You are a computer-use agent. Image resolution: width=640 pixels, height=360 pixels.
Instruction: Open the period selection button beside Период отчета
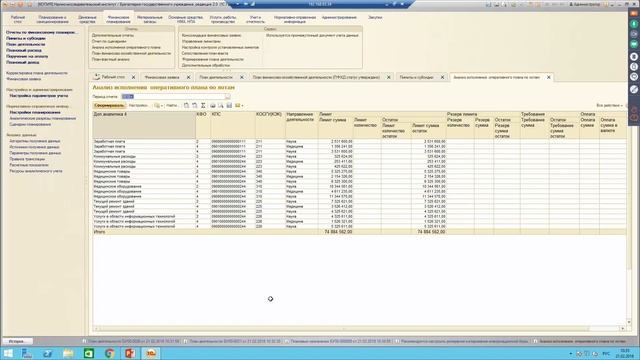point(228,97)
